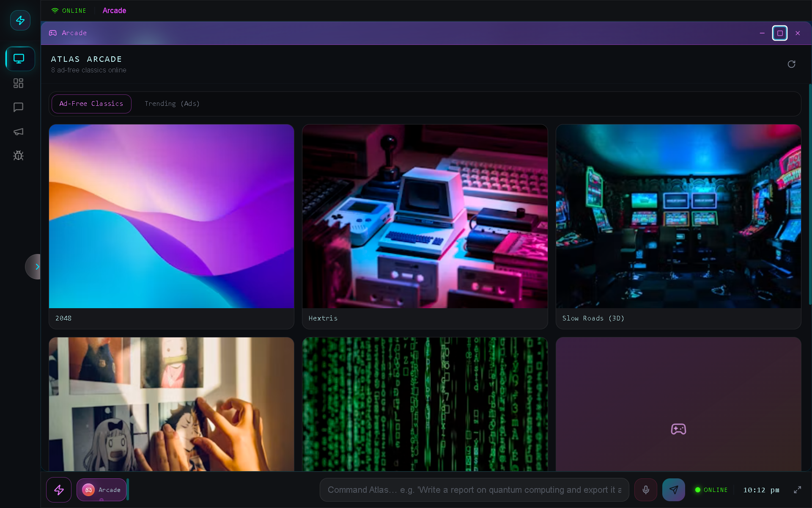Click the window's vertical scrollbar
This screenshot has width=812, height=508.
(810, 194)
